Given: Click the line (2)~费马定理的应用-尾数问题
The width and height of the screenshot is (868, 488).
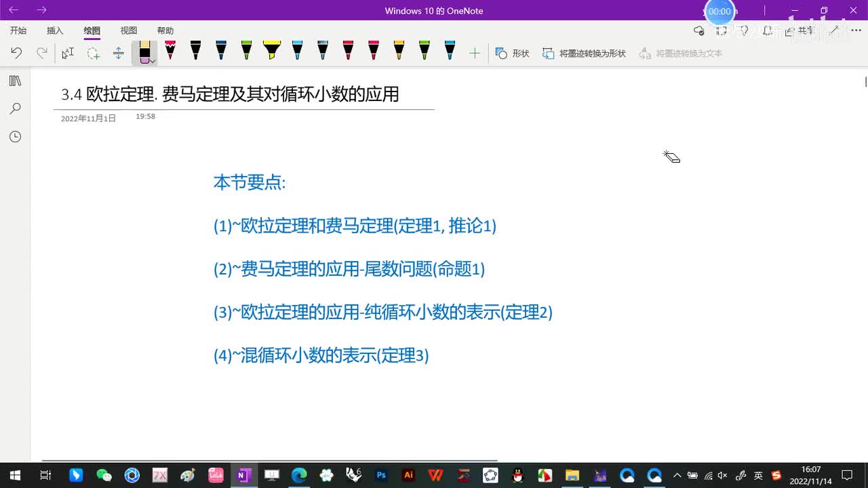Looking at the screenshot, I should (349, 269).
